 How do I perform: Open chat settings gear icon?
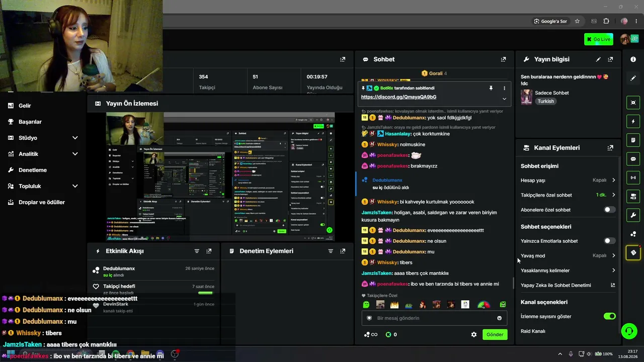473,334
